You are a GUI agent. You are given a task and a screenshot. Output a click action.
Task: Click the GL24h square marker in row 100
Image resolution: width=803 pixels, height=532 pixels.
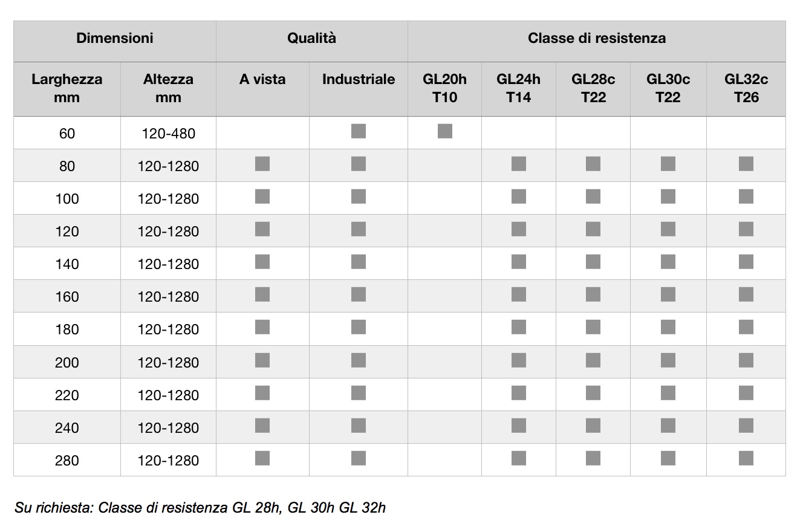click(519, 196)
